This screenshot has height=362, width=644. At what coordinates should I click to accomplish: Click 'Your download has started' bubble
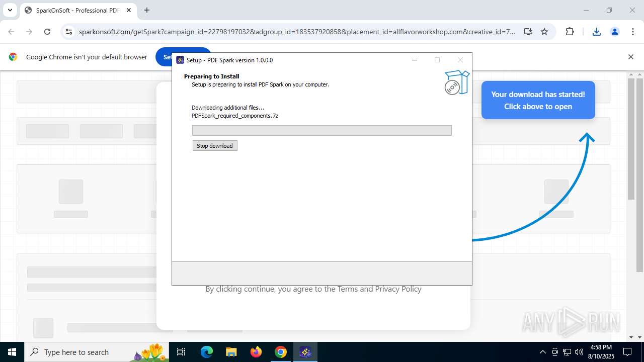[538, 100]
